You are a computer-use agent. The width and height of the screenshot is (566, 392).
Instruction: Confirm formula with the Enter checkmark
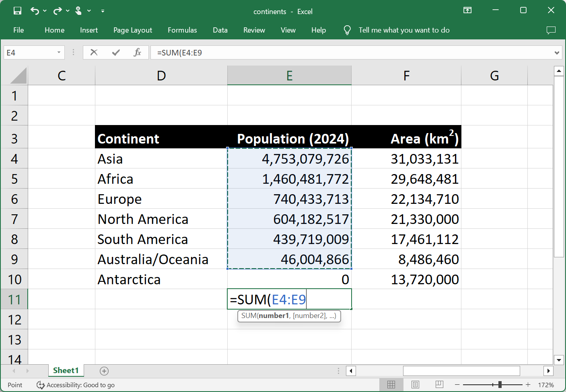click(116, 52)
